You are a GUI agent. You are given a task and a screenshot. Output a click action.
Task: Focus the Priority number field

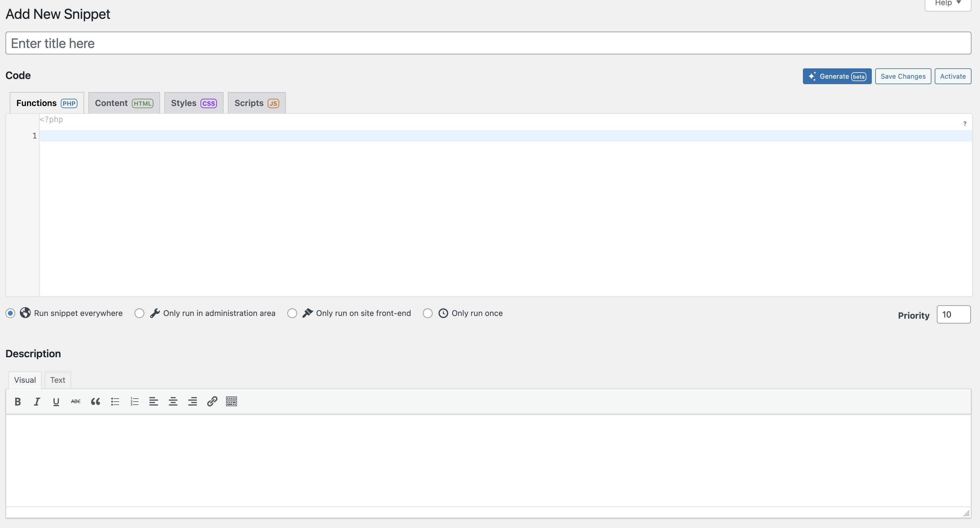953,315
